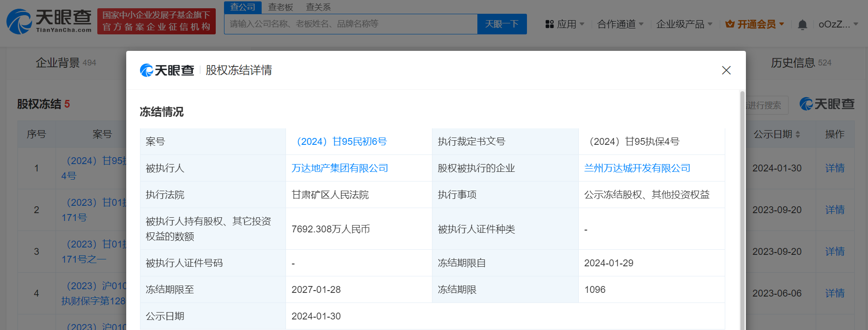Viewport: 868px width, 330px height.
Task: Click 详情 link in row 3
Action: 834,252
